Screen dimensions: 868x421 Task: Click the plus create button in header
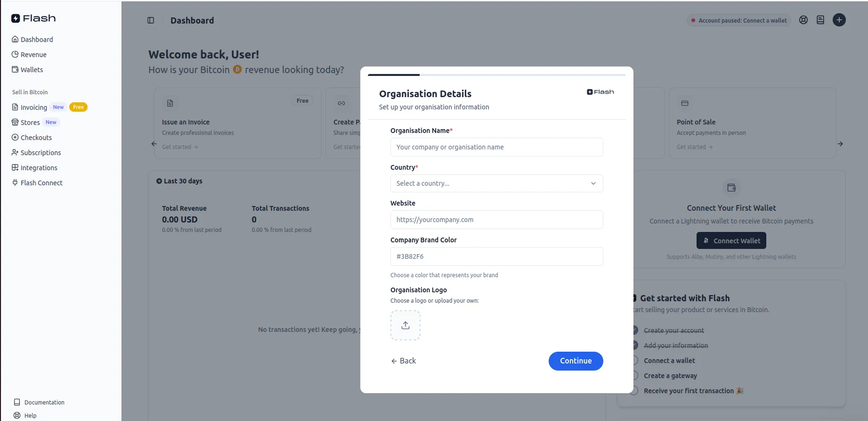pos(839,20)
